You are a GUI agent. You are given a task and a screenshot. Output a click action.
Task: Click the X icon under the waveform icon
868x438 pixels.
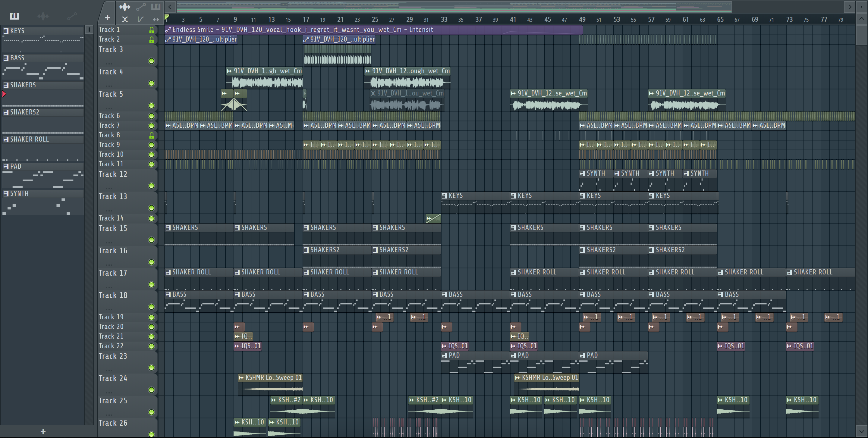coord(125,19)
